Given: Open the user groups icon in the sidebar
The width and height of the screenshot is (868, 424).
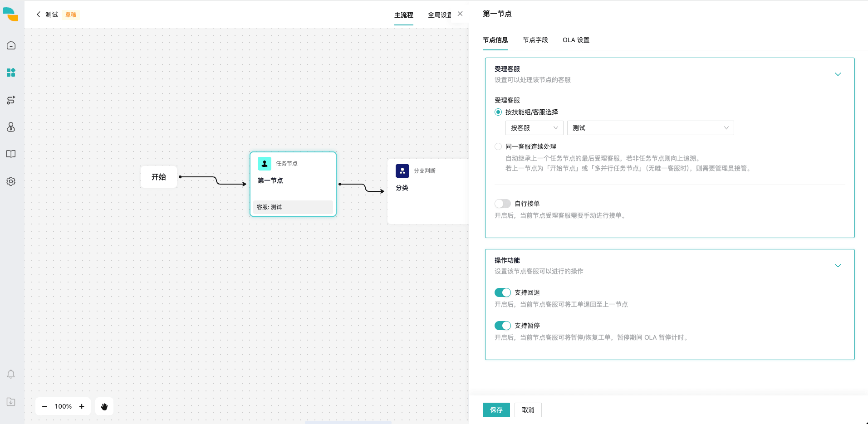Looking at the screenshot, I should (11, 127).
